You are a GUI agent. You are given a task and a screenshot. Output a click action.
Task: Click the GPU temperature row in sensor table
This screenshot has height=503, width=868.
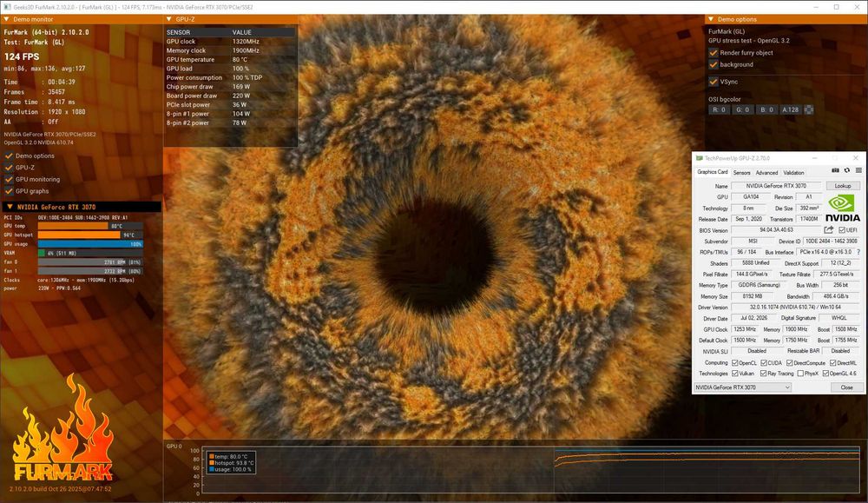pyautogui.click(x=230, y=59)
